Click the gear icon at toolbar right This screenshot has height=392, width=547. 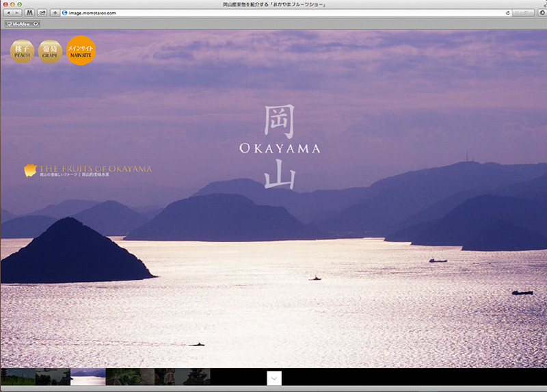(x=542, y=13)
